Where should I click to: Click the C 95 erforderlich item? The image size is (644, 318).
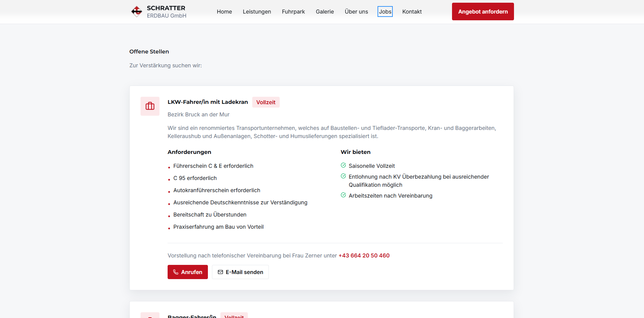195,178
